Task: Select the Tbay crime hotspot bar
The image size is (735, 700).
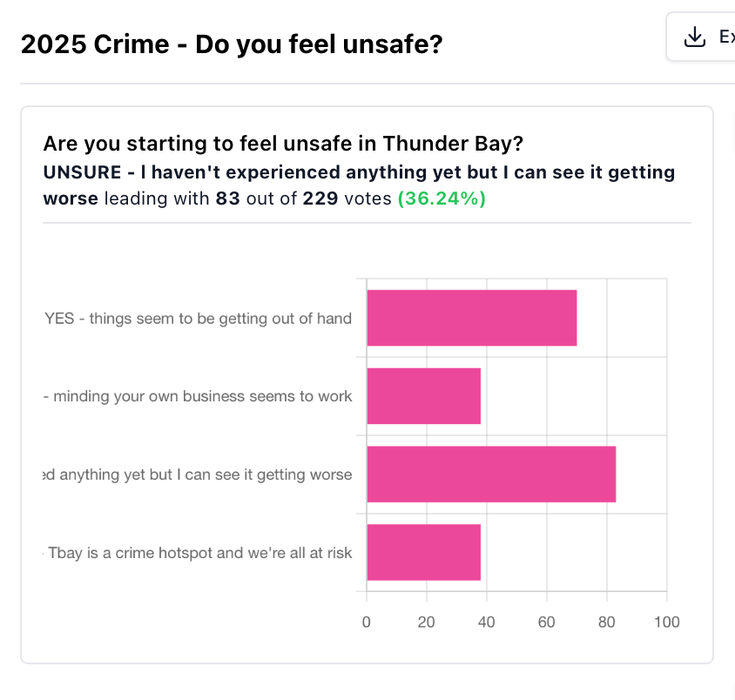Action: 424,552
